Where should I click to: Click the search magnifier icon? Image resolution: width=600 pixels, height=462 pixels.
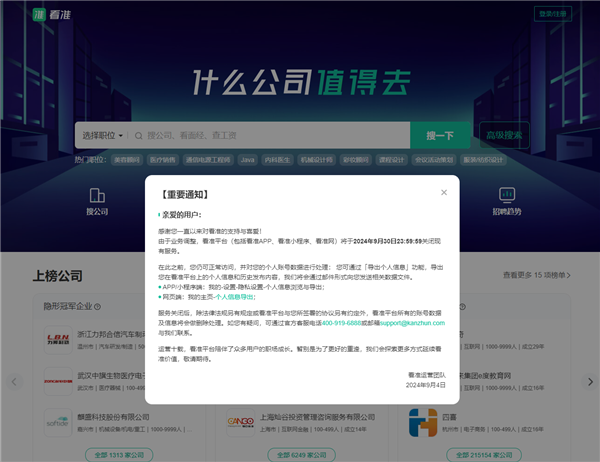pos(138,135)
